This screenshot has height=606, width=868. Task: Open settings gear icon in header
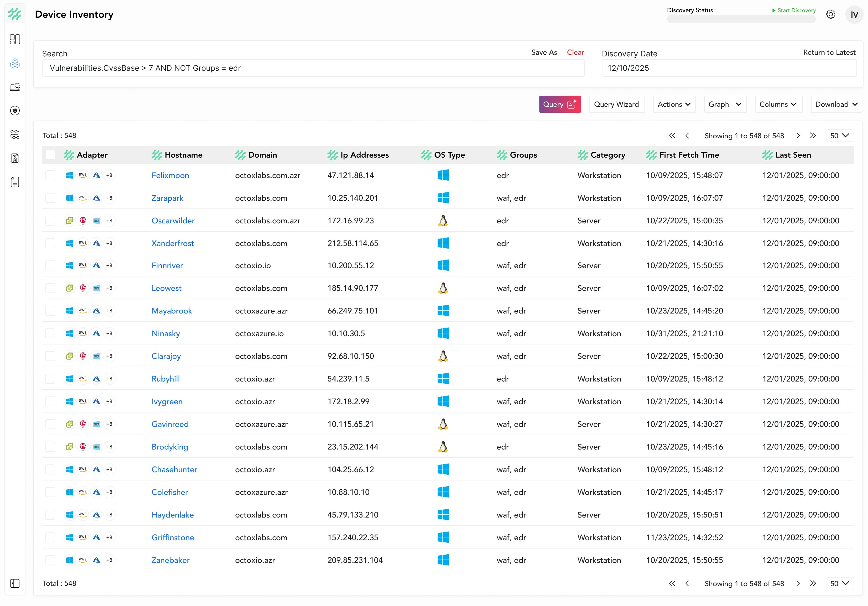click(x=831, y=14)
